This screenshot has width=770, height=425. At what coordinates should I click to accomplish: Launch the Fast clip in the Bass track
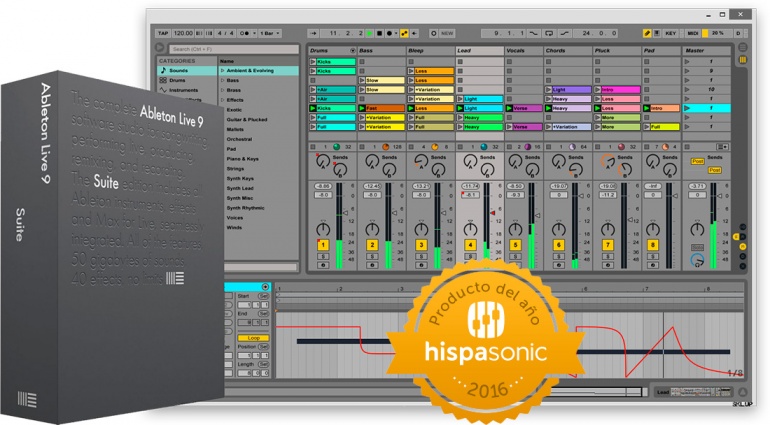click(x=362, y=108)
